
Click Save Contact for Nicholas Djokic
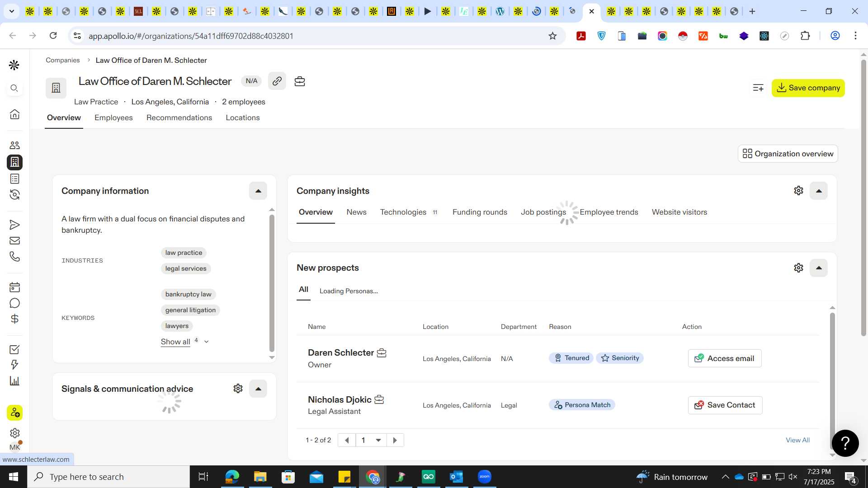tap(725, 405)
